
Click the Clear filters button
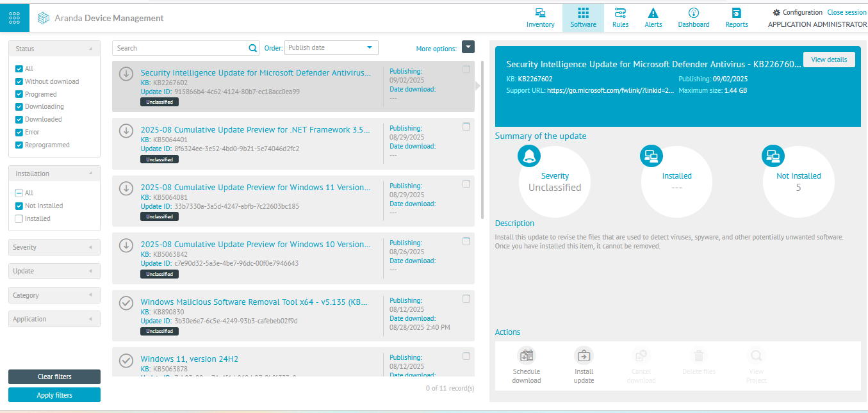point(54,377)
